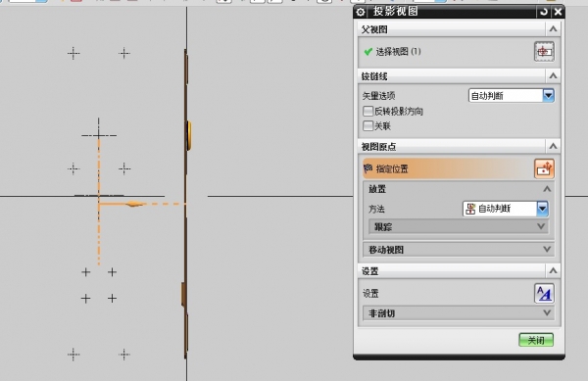
Task: Open the 方法 placement dropdown
Action: point(506,209)
